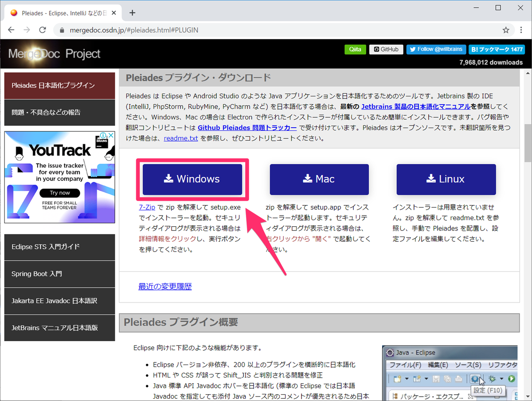Click 編集(E) menu in Eclipse screenshot
Image resolution: width=532 pixels, height=401 pixels.
coord(438,365)
